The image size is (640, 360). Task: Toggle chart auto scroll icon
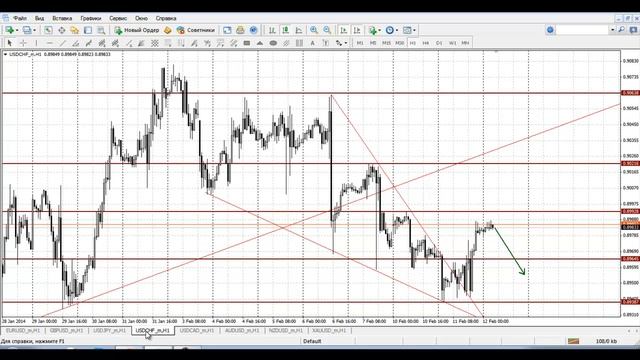coord(344,30)
